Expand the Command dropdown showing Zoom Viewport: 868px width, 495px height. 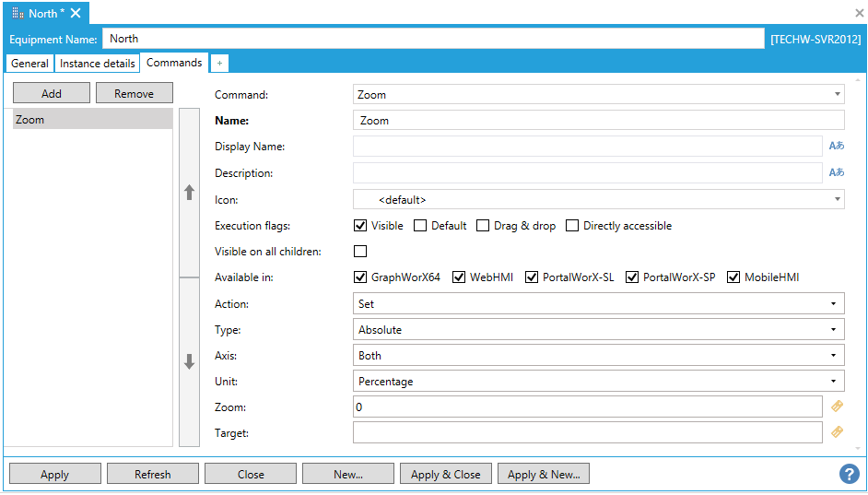(x=598, y=94)
